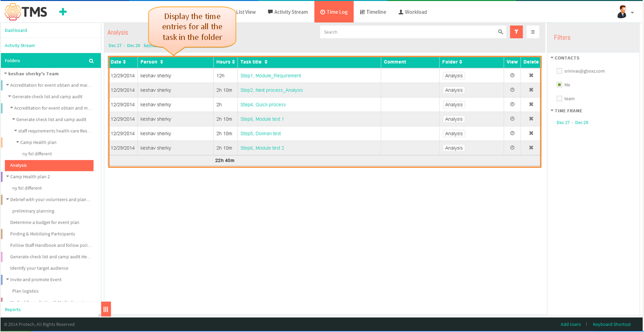This screenshot has height=332, width=644.
Task: View time entry for Step6, Module test 1
Action: (x=512, y=119)
